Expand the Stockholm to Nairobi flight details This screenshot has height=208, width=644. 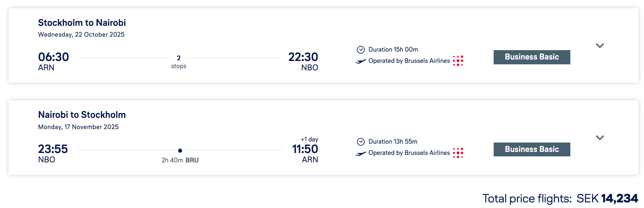pyautogui.click(x=600, y=46)
